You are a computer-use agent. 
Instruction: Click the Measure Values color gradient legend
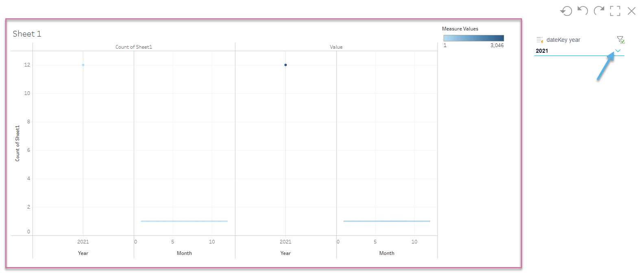coord(474,38)
